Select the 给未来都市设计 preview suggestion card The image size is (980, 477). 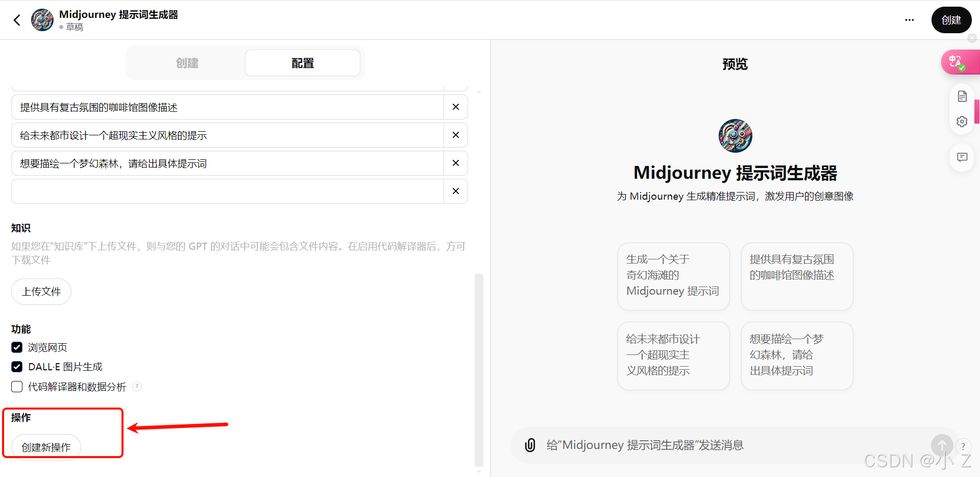(x=673, y=356)
